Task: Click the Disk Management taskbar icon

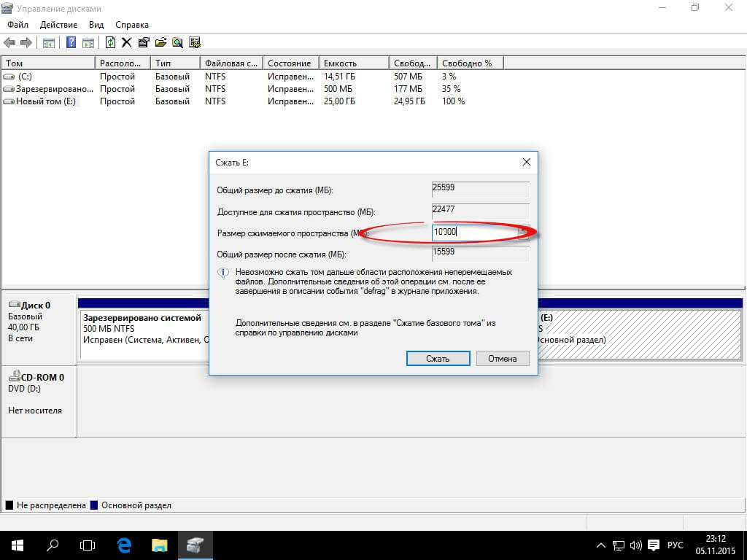Action: point(196,545)
